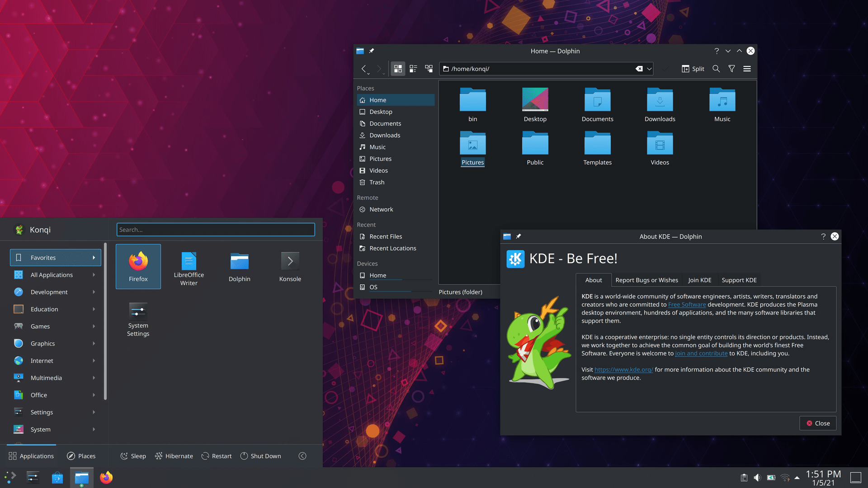Image resolution: width=868 pixels, height=488 pixels.
Task: Open System Settings from the task bar
Action: click(33, 478)
